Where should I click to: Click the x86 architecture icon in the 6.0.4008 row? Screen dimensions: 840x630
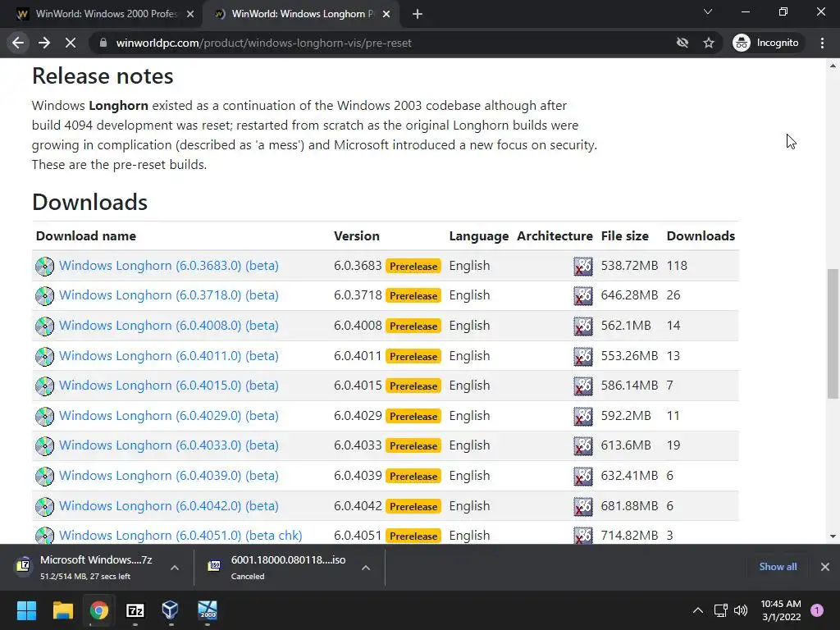point(583,326)
